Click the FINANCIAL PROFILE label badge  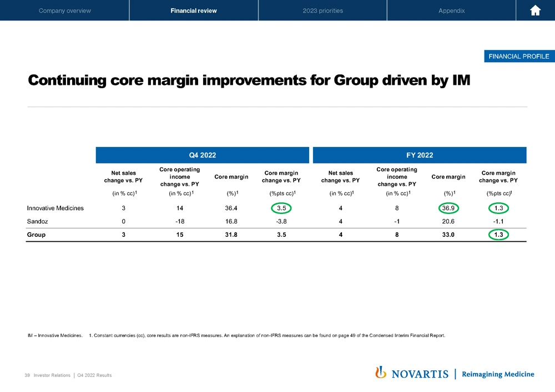(519, 56)
